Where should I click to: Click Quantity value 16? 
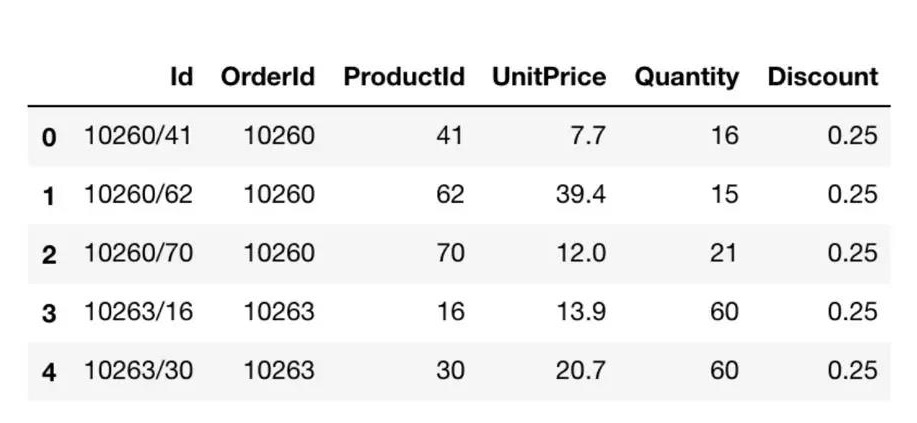725,136
